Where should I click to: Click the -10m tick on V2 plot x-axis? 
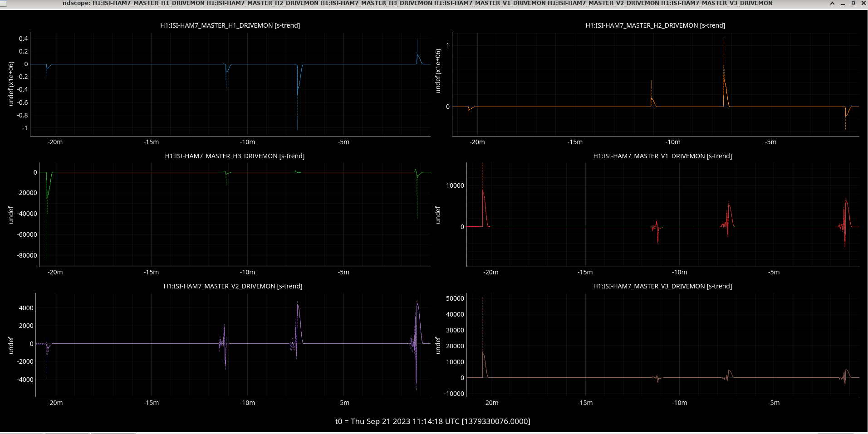coord(247,403)
